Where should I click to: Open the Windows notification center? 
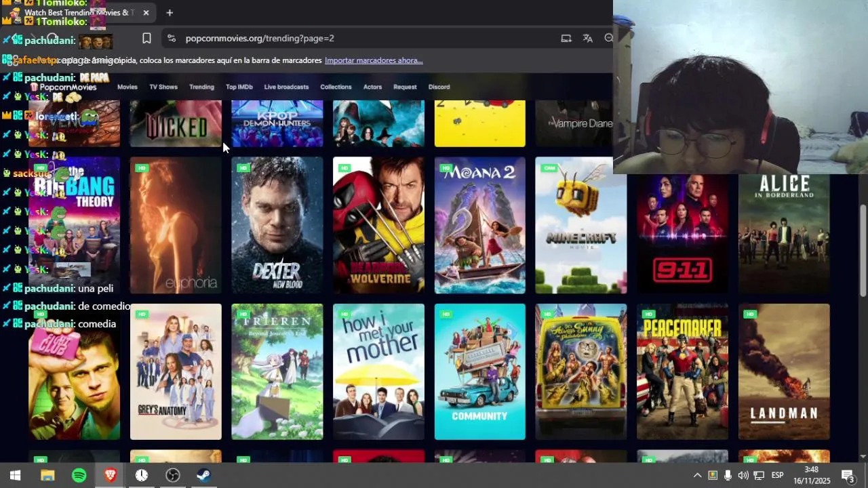(848, 475)
